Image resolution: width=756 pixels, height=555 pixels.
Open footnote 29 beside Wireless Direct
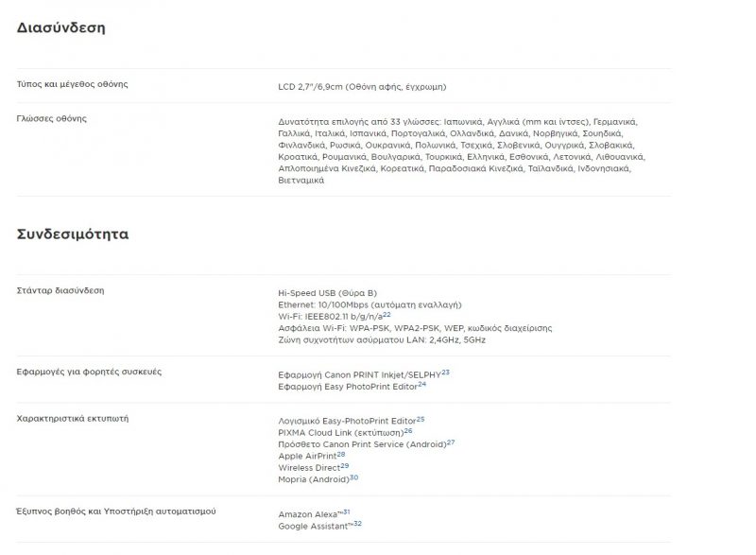coord(345,466)
